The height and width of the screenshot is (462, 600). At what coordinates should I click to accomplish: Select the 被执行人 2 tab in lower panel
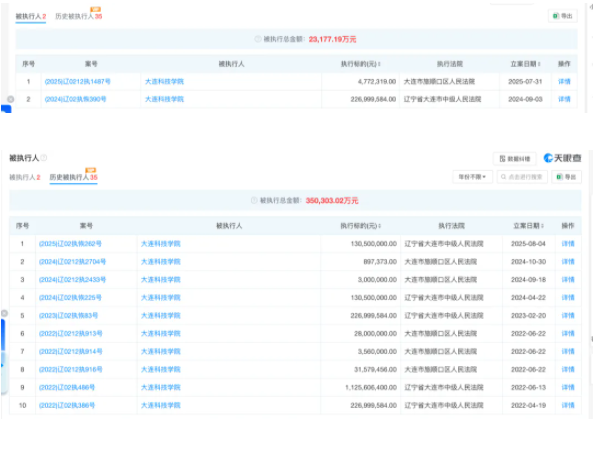tap(25, 177)
